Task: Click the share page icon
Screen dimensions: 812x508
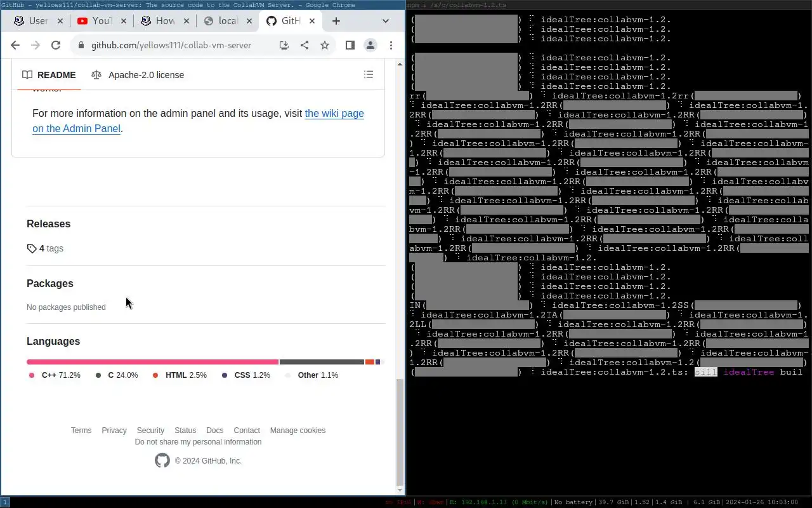Action: point(304,45)
